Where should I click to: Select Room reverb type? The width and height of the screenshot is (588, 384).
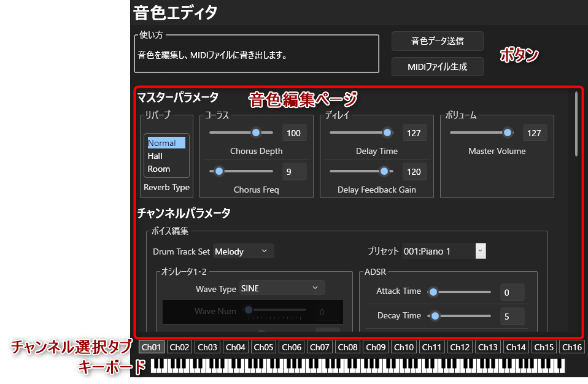click(x=166, y=169)
